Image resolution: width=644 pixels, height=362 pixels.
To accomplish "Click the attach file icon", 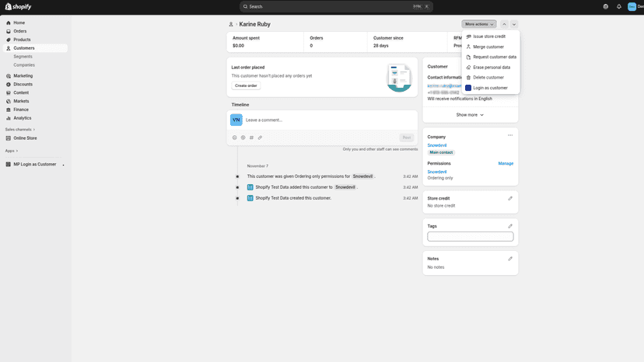I will pyautogui.click(x=260, y=138).
